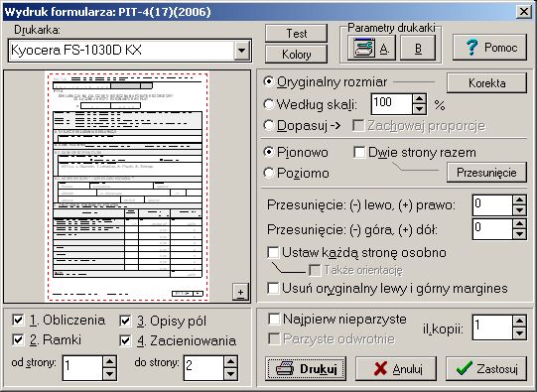Click the printer icon Drukuj button
This screenshot has width=537, height=392.
306,368
